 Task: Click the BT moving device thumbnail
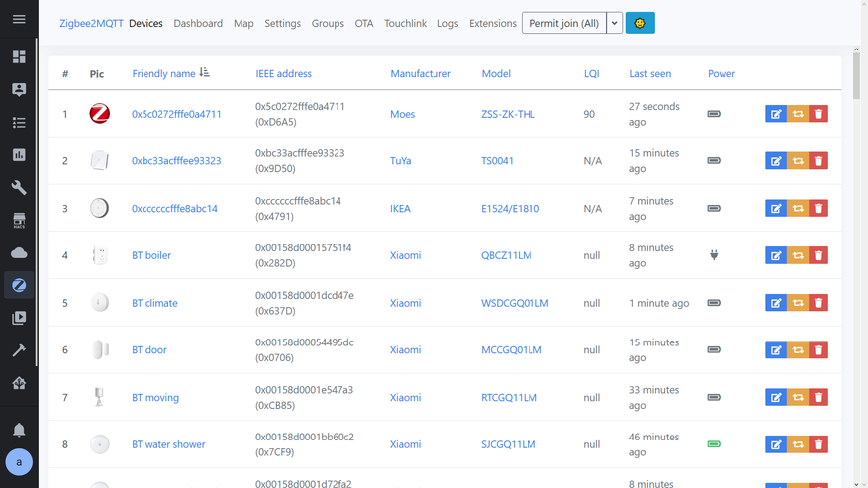[x=99, y=397]
